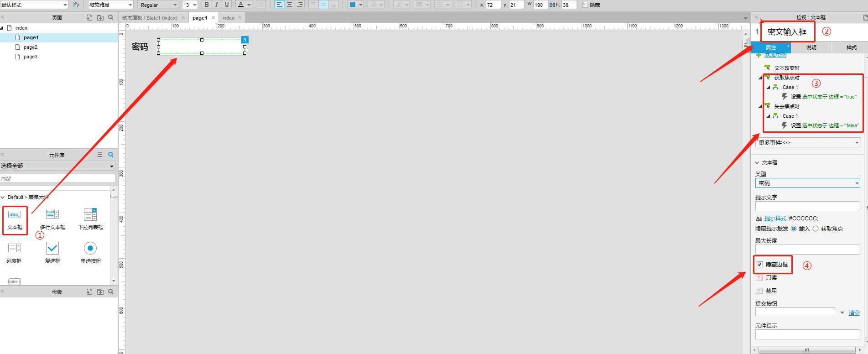
Task: Toggle italic text formatting
Action: tap(217, 5)
